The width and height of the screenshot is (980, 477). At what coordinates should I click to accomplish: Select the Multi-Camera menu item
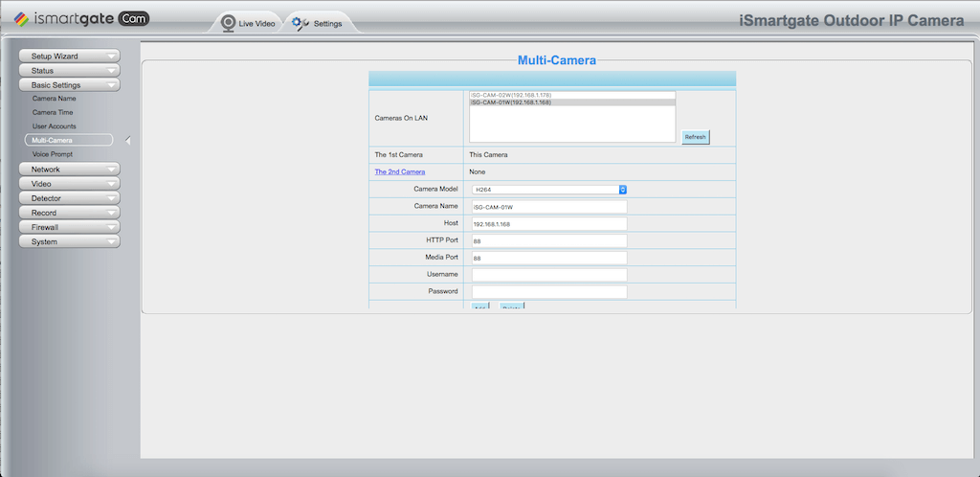(x=69, y=140)
